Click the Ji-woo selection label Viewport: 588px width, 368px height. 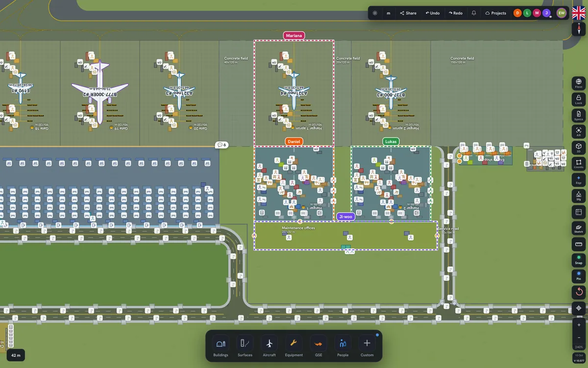click(345, 217)
